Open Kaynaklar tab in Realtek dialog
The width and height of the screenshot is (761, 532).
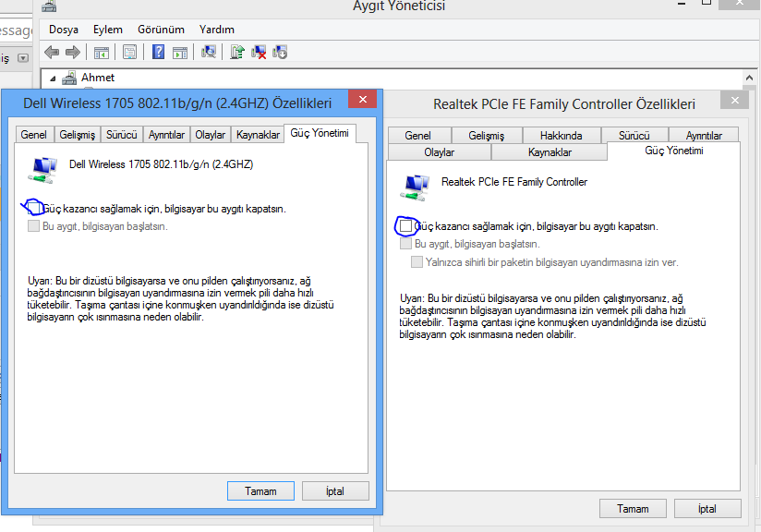[x=550, y=151]
